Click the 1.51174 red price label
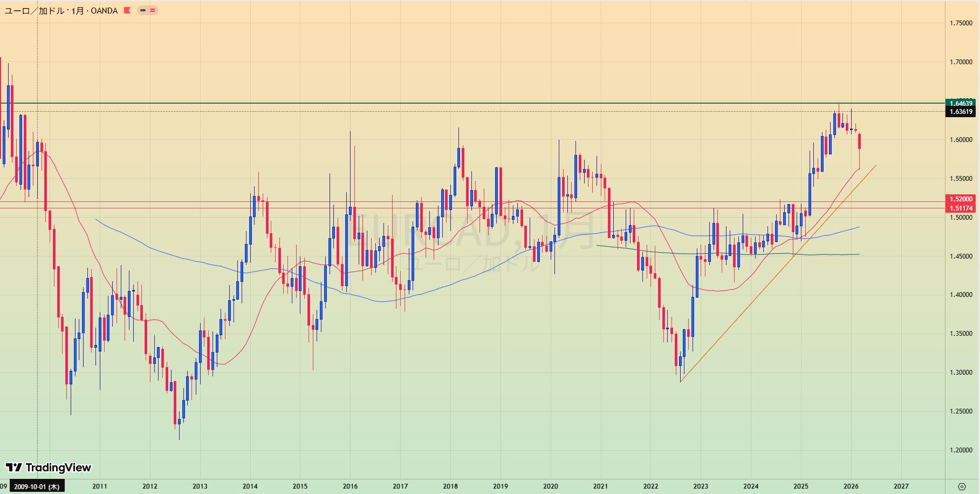980x494 pixels. [961, 208]
